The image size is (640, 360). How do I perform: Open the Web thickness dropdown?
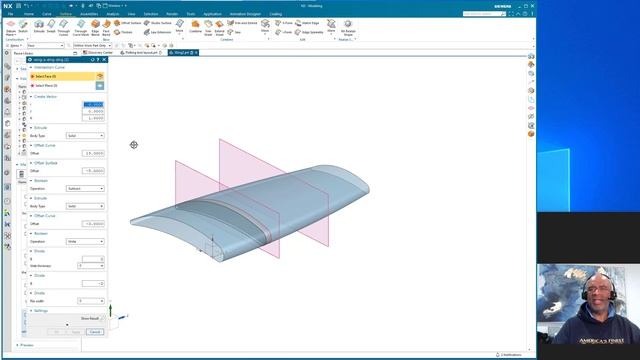(91, 266)
